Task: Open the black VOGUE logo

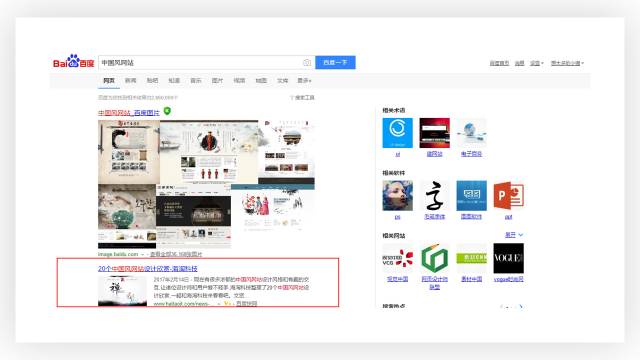Action: (509, 258)
